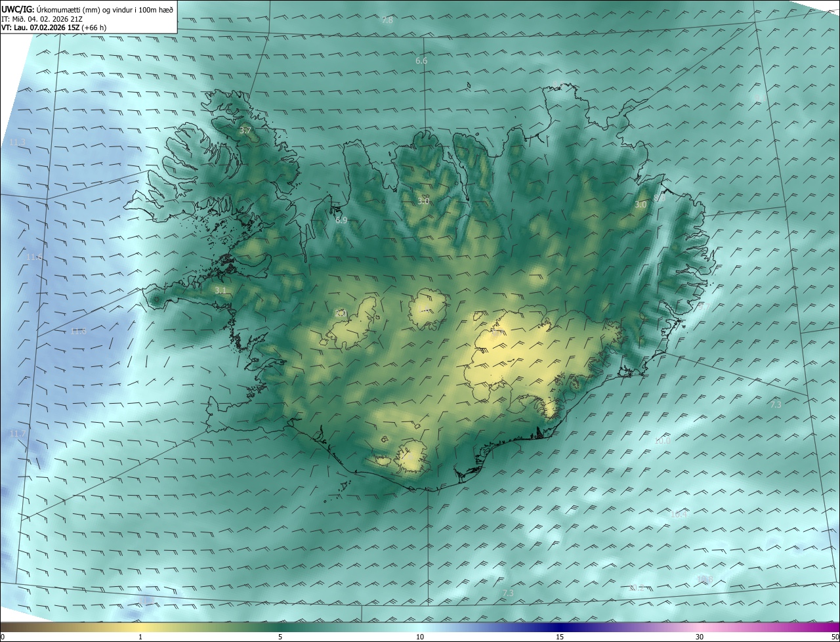
Task: Click the 11.7 value label on the map
Action: click(x=18, y=434)
